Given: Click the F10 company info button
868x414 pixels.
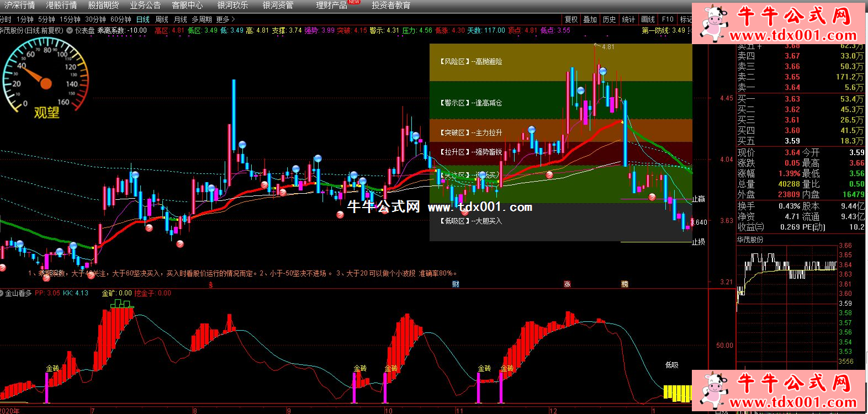Looking at the screenshot, I should 668,19.
